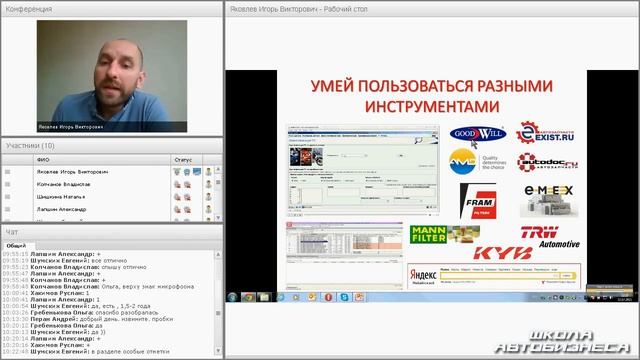Click the Конференция panel header

(x=112, y=9)
